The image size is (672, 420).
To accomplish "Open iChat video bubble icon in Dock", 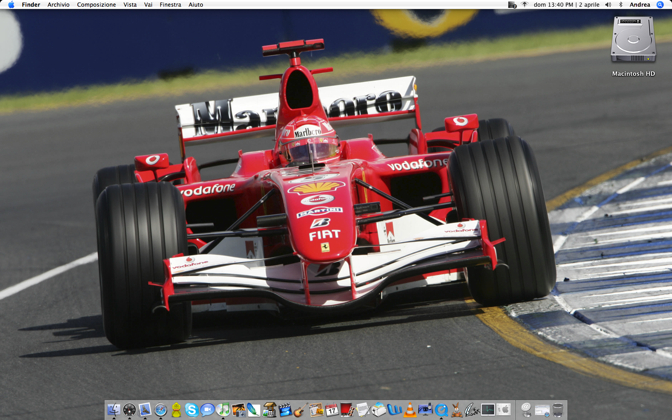I will pos(207,410).
